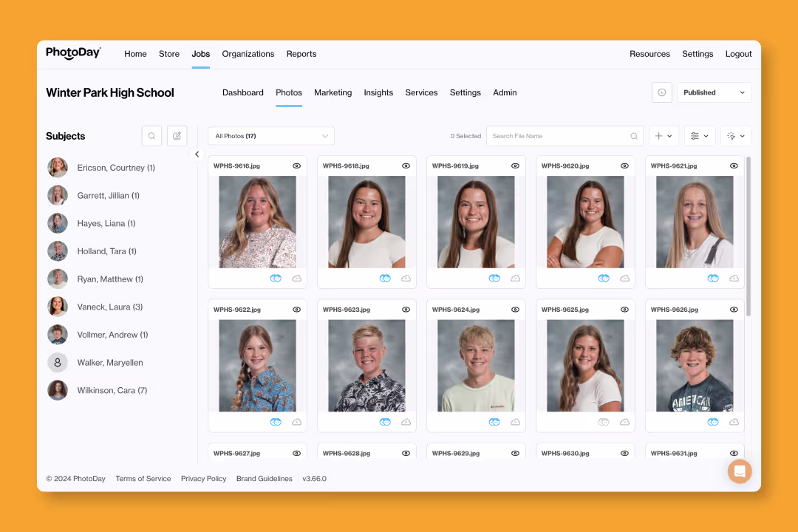Open the plus add photos dropdown

click(664, 136)
